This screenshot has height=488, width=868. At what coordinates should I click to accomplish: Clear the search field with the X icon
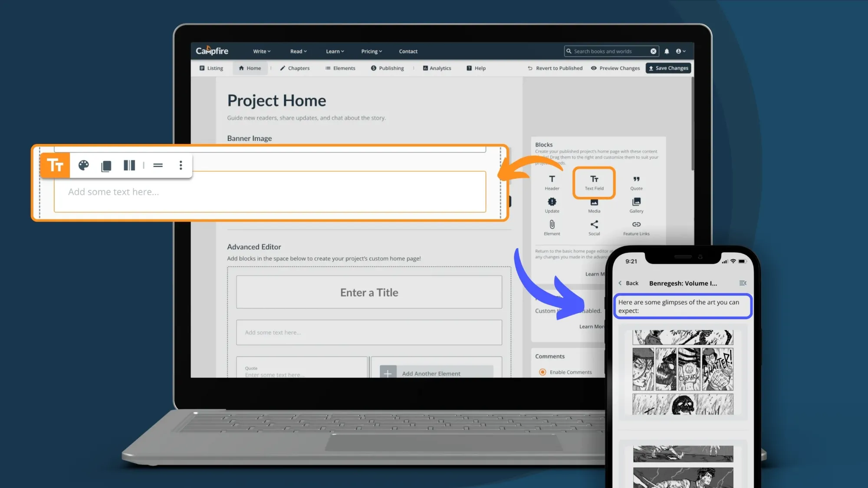click(x=653, y=51)
